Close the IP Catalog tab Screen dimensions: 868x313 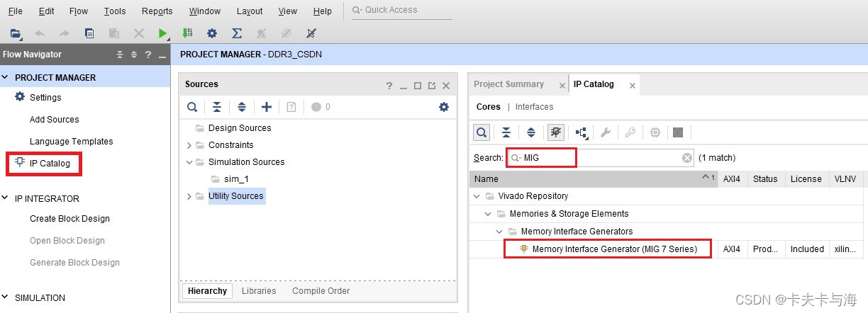click(x=633, y=86)
